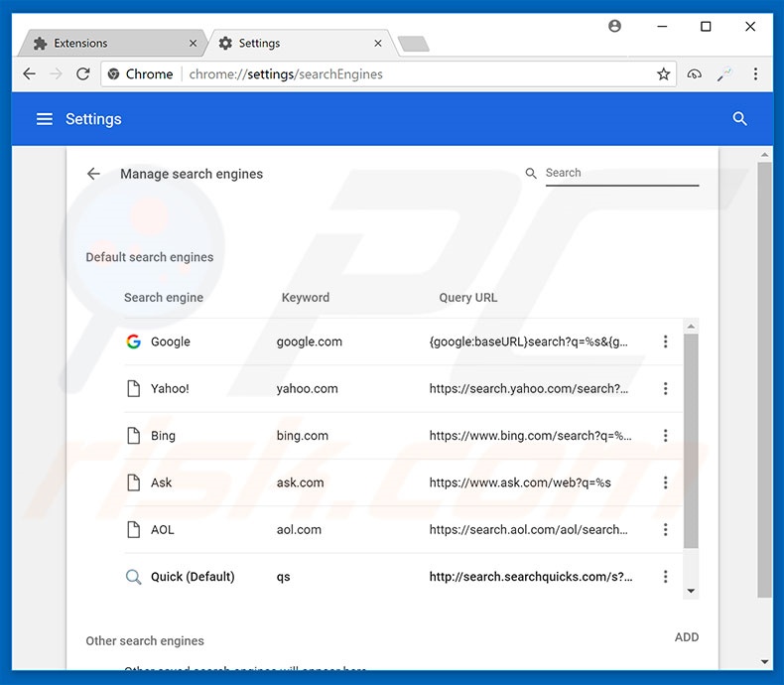Screen dimensions: 784x685
Task: Click the ask.com keyword
Action: (300, 482)
